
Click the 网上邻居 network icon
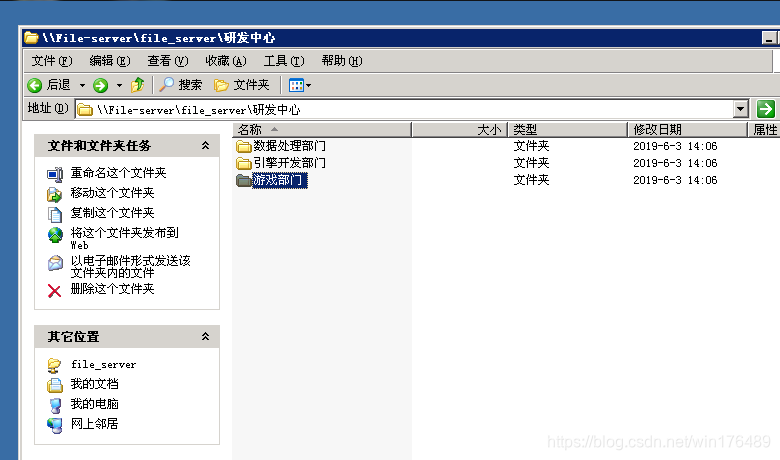click(x=55, y=425)
